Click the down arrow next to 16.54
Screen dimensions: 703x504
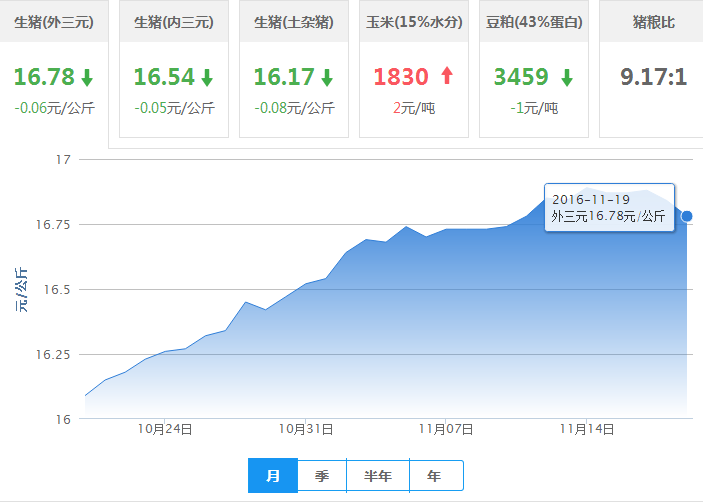pyautogui.click(x=207, y=77)
